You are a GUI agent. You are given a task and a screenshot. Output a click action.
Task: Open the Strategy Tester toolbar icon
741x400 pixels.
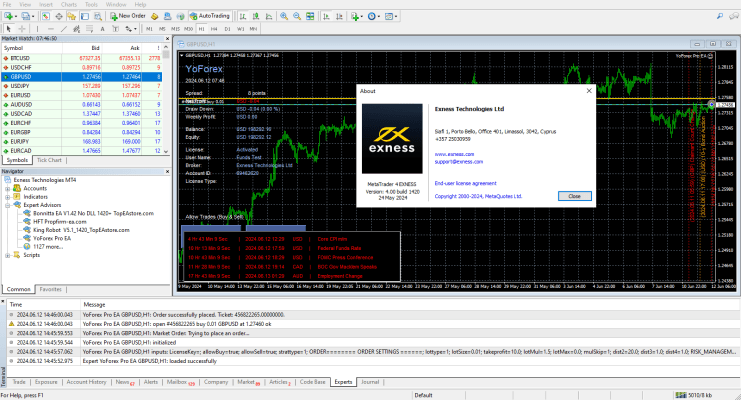pos(98,16)
